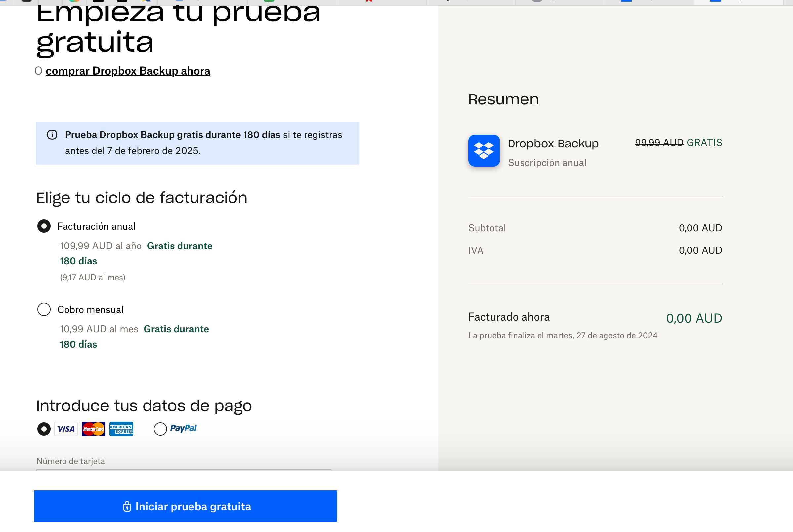Click the crossed-out 99,99 AUD price
This screenshot has width=793, height=532.
click(659, 142)
